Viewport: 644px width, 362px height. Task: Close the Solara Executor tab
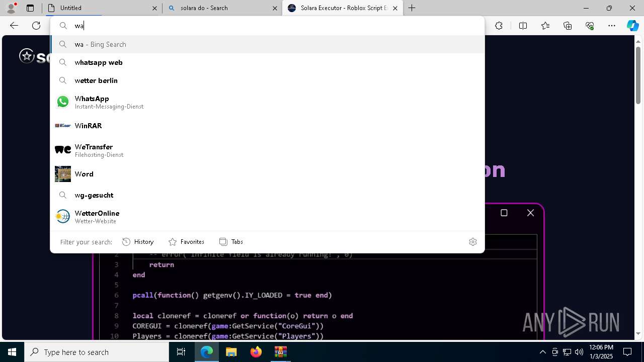pos(395,8)
